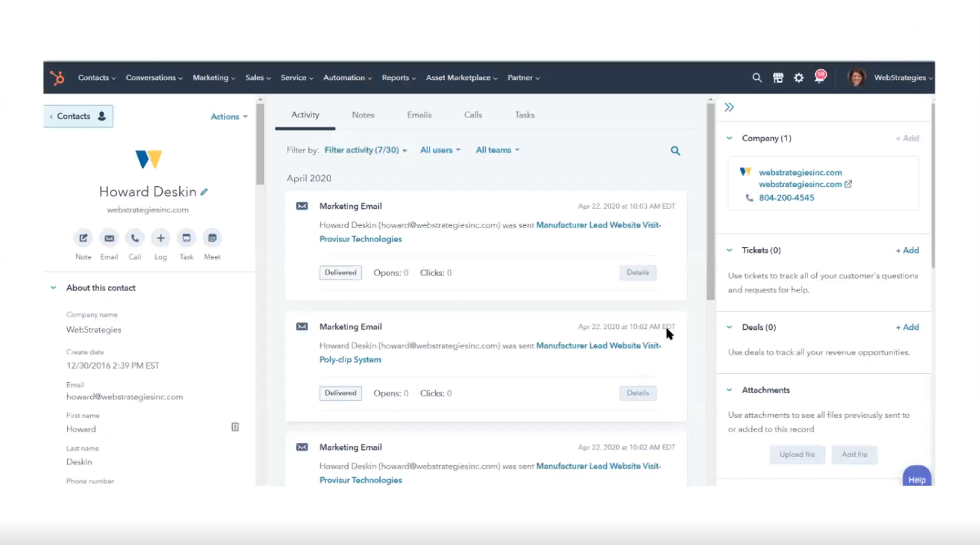Open the notifications bell icon
Image resolution: width=980 pixels, height=545 pixels.
pyautogui.click(x=820, y=77)
